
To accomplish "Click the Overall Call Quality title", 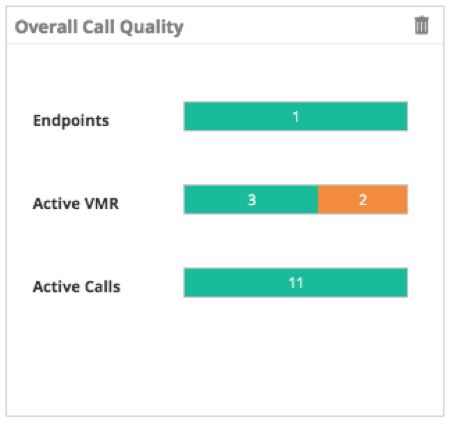I will (99, 27).
